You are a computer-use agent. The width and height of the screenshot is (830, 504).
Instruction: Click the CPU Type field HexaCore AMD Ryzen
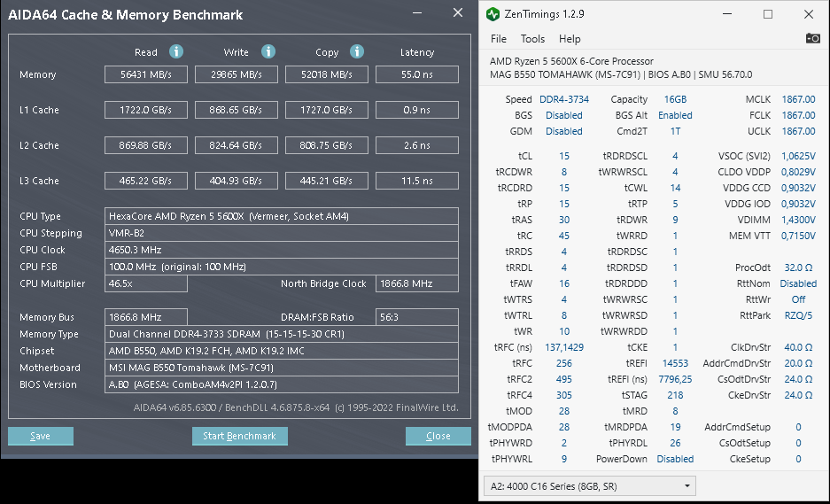[282, 216]
